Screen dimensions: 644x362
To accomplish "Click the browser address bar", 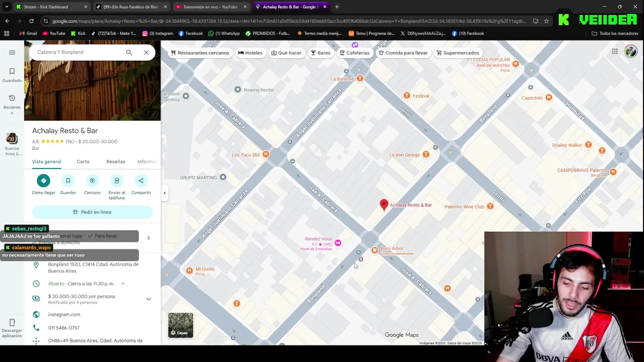I will coord(289,21).
